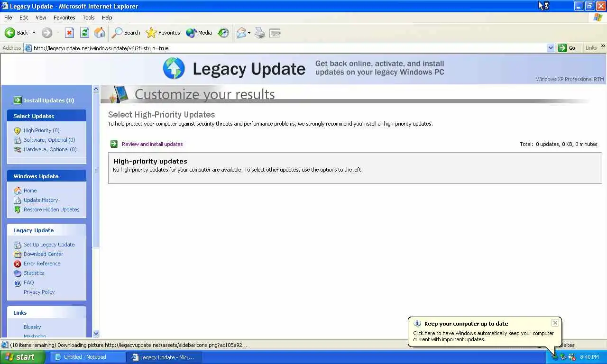Open the File menu
This screenshot has width=607, height=364.
8,18
